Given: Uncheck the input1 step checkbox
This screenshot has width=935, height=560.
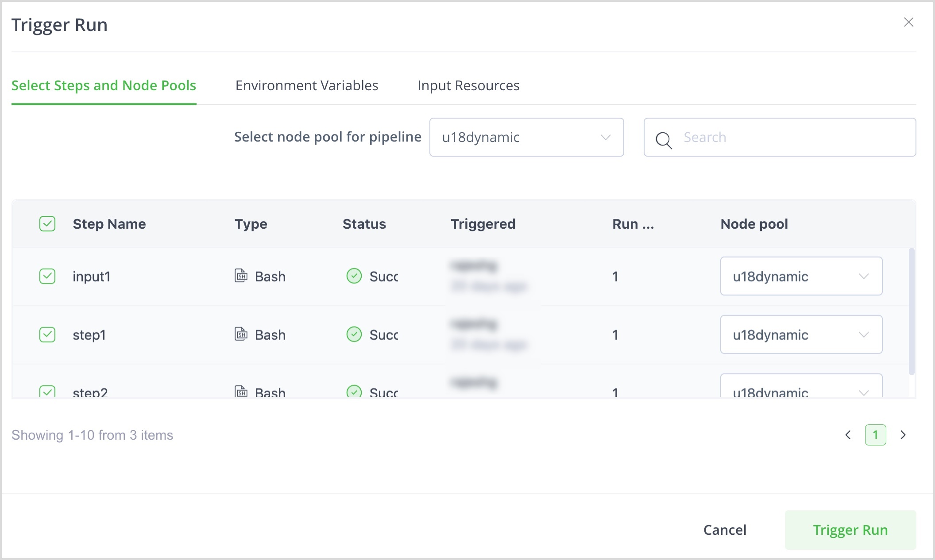Looking at the screenshot, I should click(x=47, y=276).
